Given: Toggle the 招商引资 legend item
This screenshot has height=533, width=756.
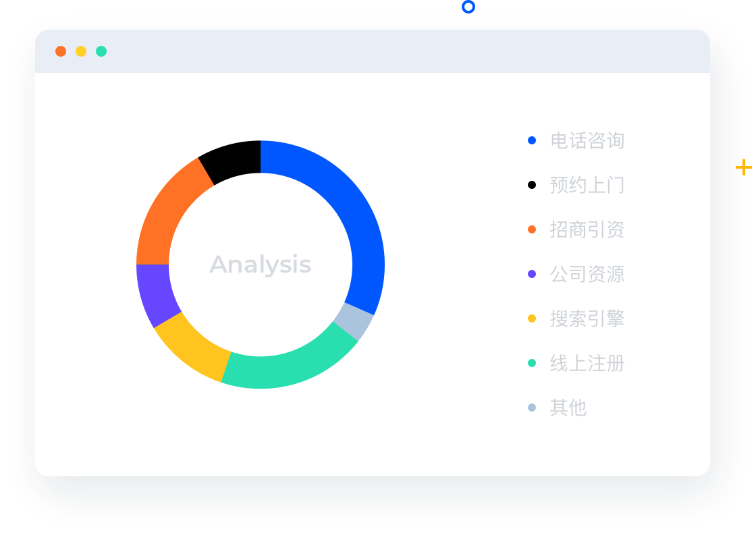Looking at the screenshot, I should pos(587,229).
